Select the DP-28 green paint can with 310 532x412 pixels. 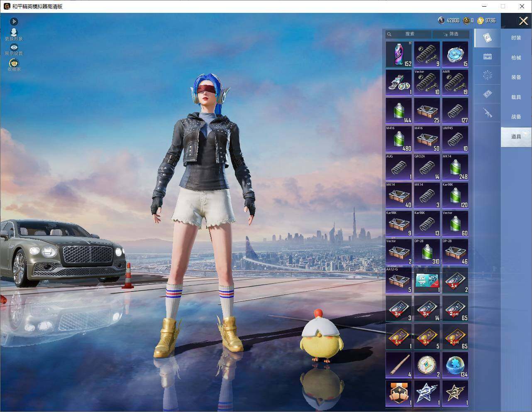click(427, 252)
